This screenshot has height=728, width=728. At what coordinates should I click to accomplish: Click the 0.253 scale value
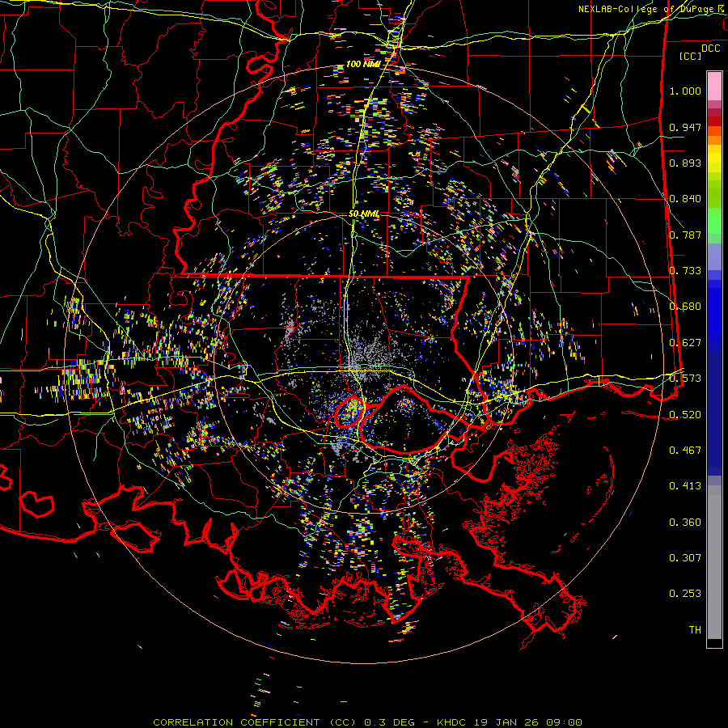point(685,594)
